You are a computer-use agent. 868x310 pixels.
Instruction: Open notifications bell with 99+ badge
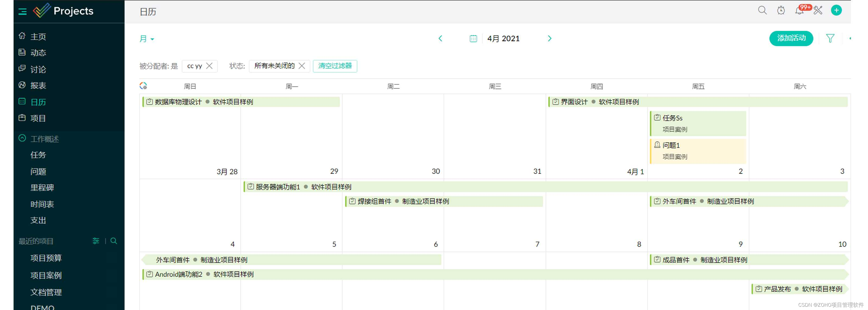point(799,11)
